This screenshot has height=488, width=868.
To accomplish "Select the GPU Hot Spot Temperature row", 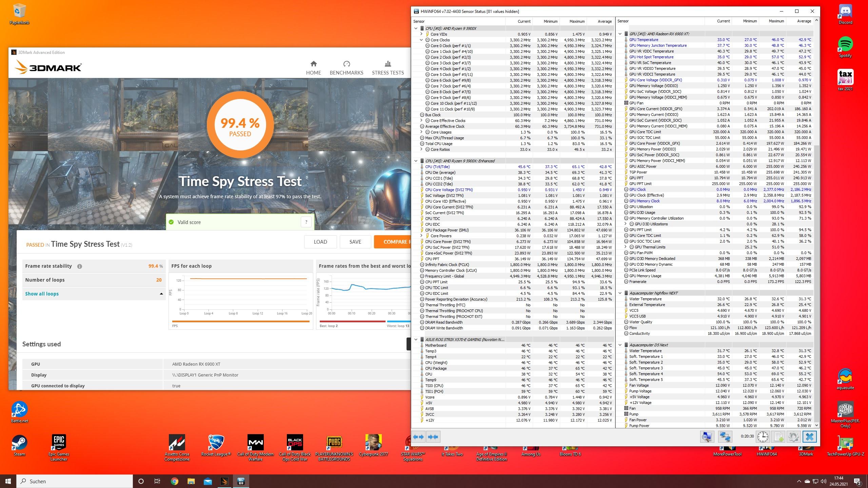I will 714,57.
